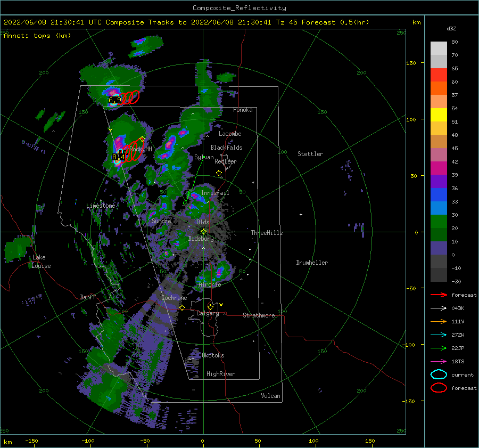This screenshot has height=448, width=479.
Task: Click the yellow diamond marker above Calgary
Action: [210, 307]
